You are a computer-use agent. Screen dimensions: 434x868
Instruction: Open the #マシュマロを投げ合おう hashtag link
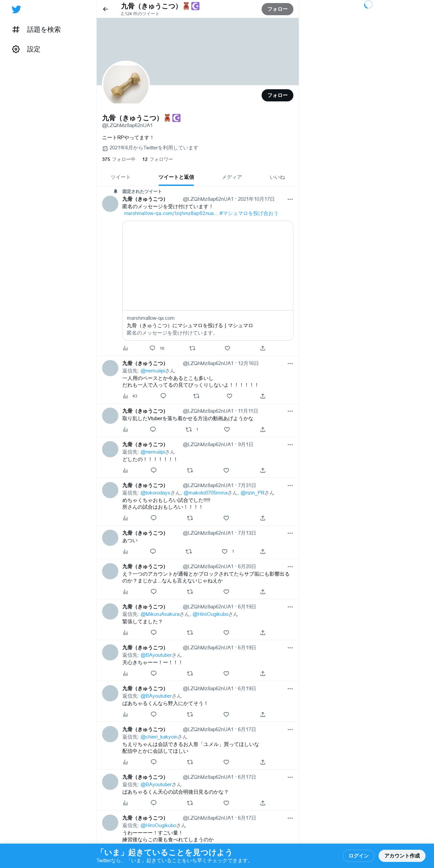(248, 213)
